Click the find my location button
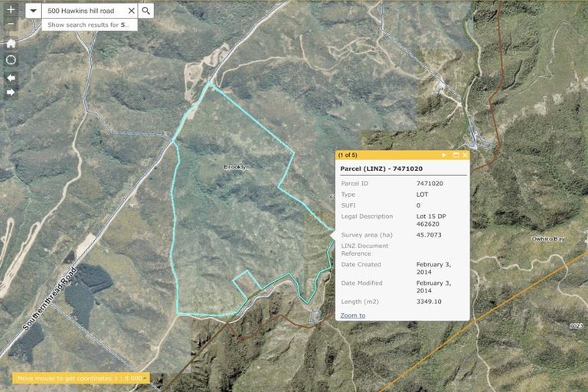Viewport: 588px width, 392px height. click(x=11, y=60)
